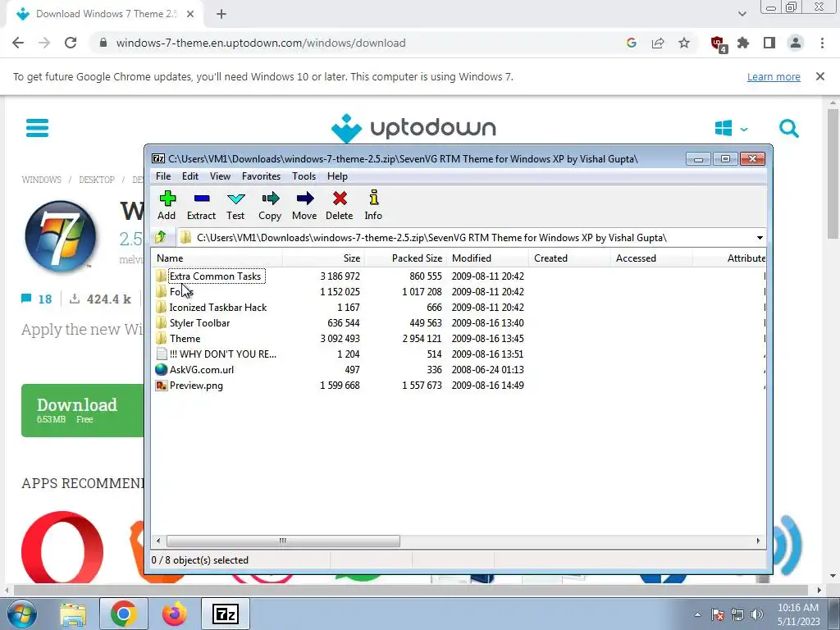The height and width of the screenshot is (630, 840).
Task: Select the Extra Common Tasks folder
Action: pos(216,276)
